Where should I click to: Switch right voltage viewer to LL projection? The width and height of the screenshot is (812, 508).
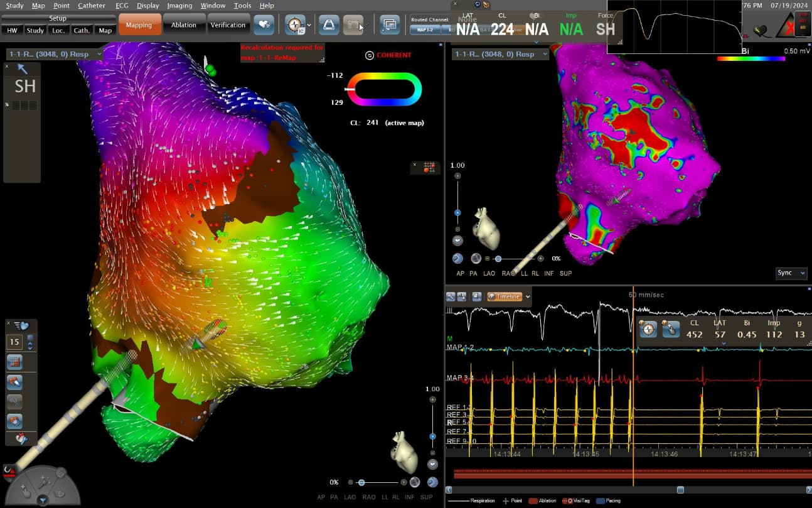tap(525, 274)
